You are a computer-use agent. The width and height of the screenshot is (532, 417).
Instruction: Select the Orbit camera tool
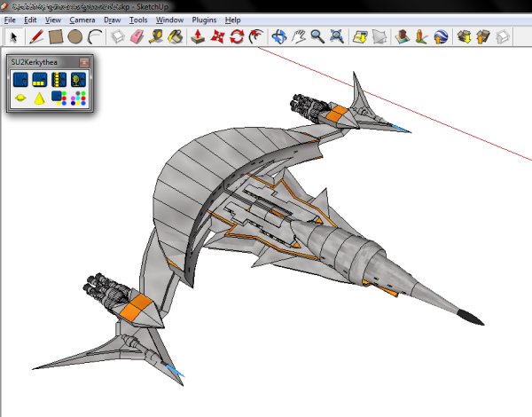click(x=279, y=36)
